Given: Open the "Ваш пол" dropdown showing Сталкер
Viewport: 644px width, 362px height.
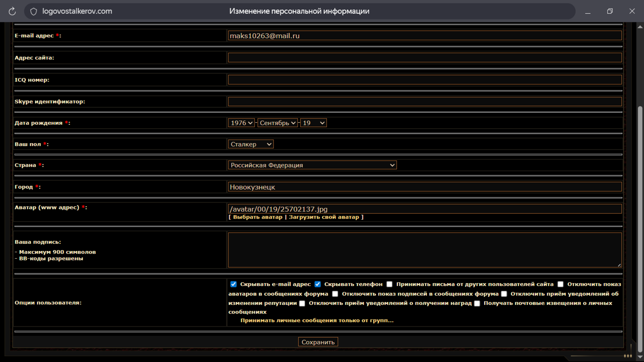Looking at the screenshot, I should pyautogui.click(x=251, y=145).
